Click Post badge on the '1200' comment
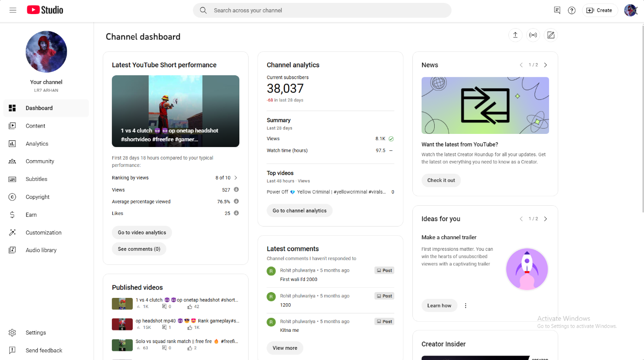Image resolution: width=644 pixels, height=360 pixels. point(384,296)
